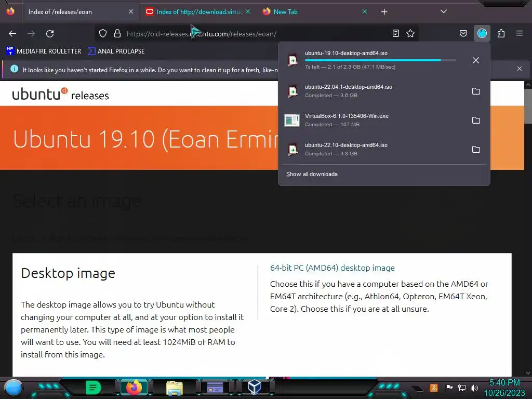
Task: Show ubuntu-22.10 iso in folder
Action: click(x=476, y=150)
